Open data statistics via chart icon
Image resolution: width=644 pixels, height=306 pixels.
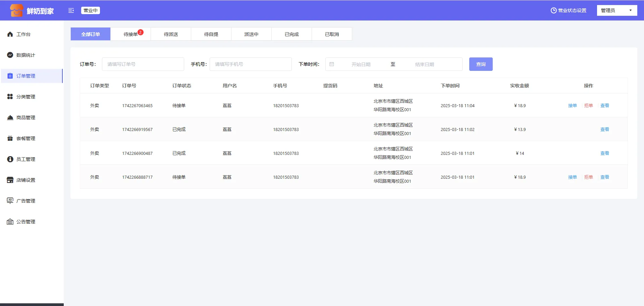[10, 55]
